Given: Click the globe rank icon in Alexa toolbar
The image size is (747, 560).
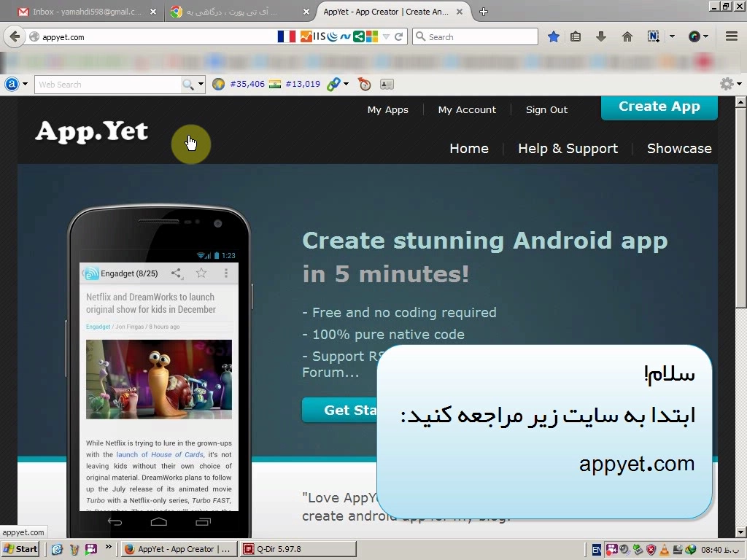Looking at the screenshot, I should (218, 85).
